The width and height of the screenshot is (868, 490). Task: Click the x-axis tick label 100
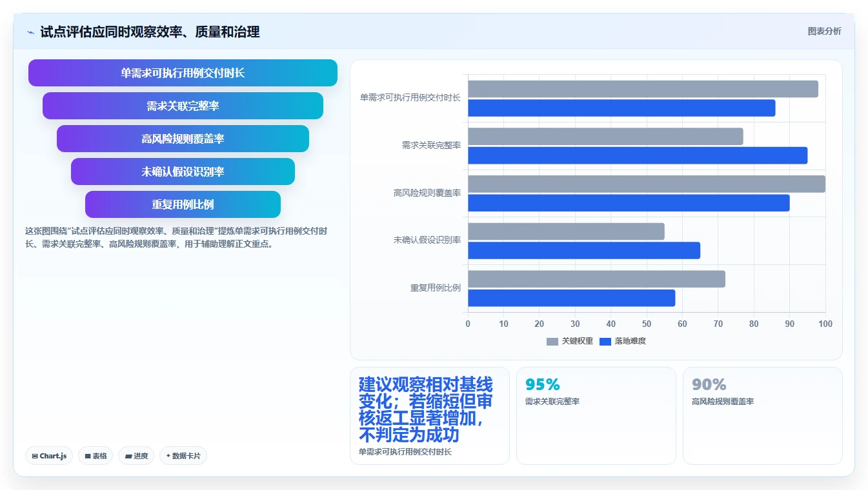pos(825,324)
